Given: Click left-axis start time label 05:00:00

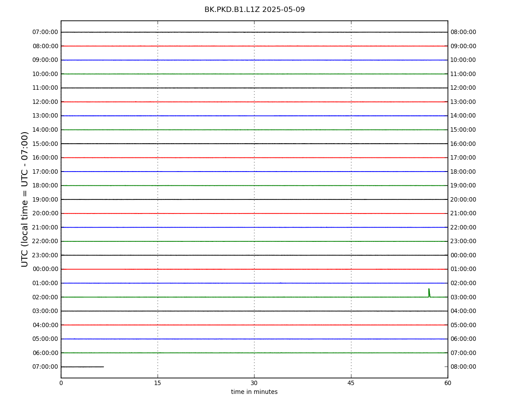Looking at the screenshot, I should point(46,339).
